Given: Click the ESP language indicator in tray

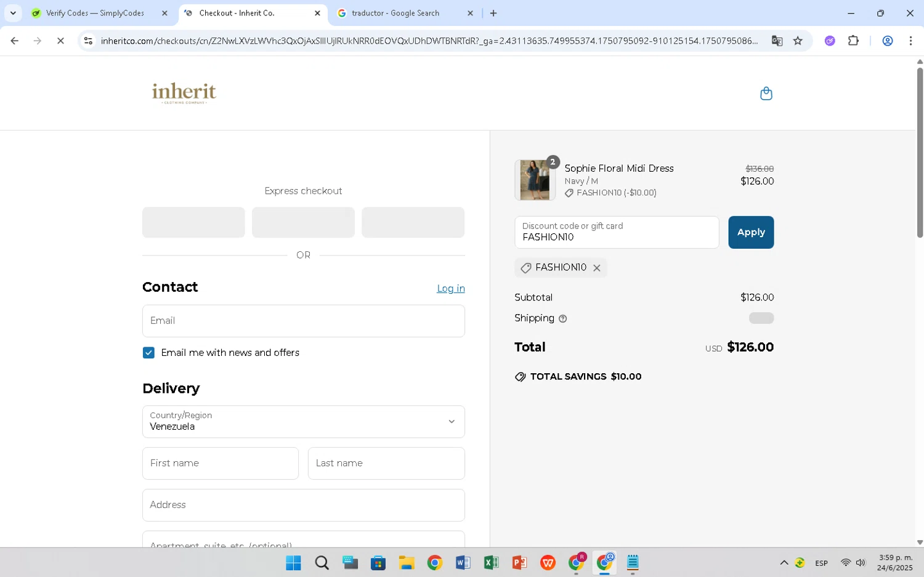Looking at the screenshot, I should point(821,563).
